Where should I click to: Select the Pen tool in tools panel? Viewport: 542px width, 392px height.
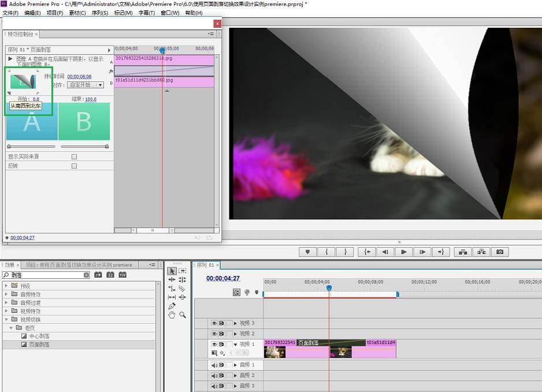(x=172, y=306)
